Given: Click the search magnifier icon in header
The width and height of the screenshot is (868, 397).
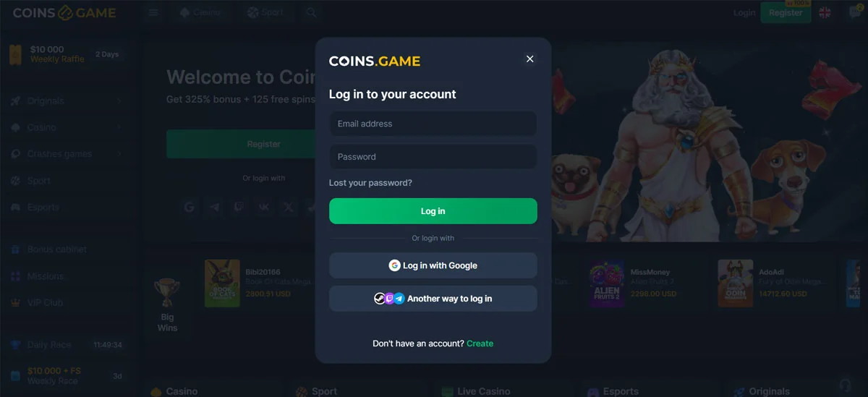Looking at the screenshot, I should (x=311, y=13).
